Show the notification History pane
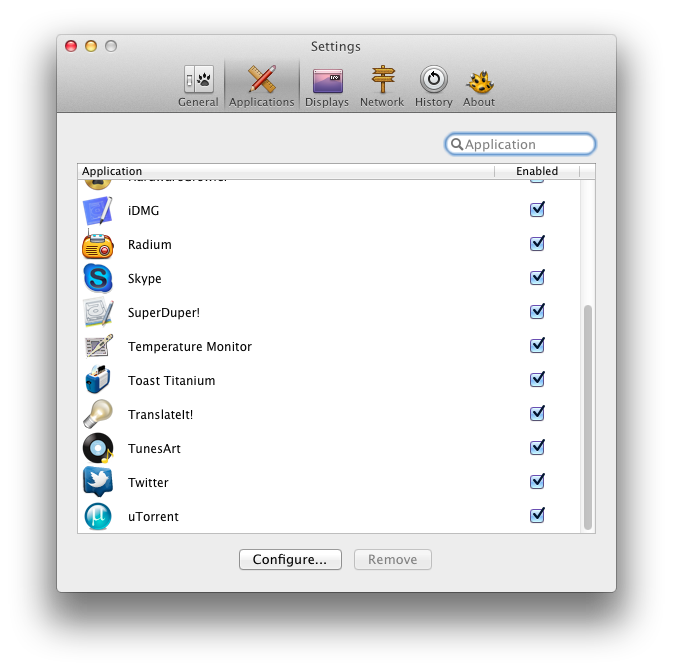 pos(433,86)
